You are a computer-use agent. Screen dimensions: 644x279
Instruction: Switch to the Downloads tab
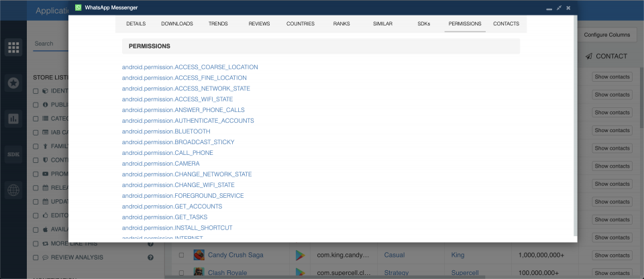pyautogui.click(x=177, y=24)
